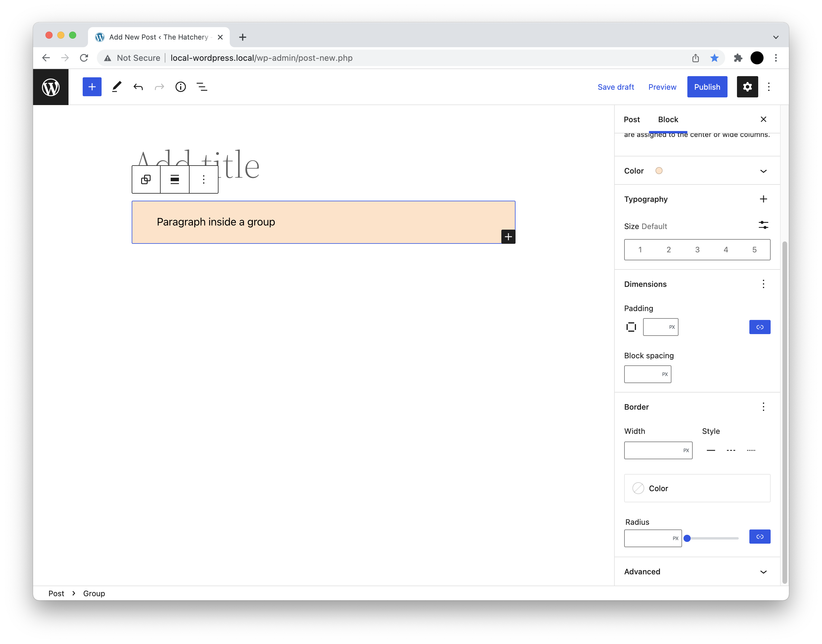Open Border options menu
This screenshot has width=822, height=644.
(x=764, y=407)
